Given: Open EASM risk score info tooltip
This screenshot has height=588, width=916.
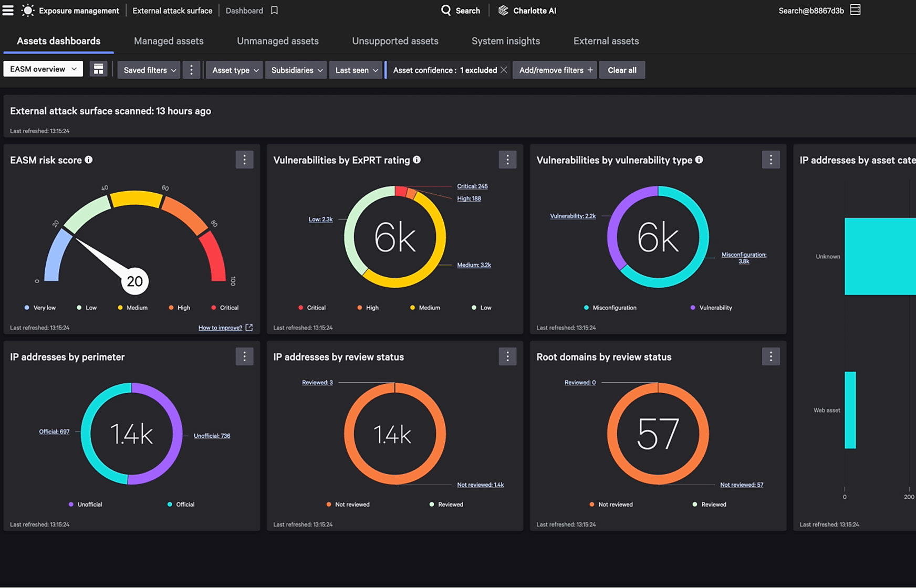Looking at the screenshot, I should pos(89,160).
